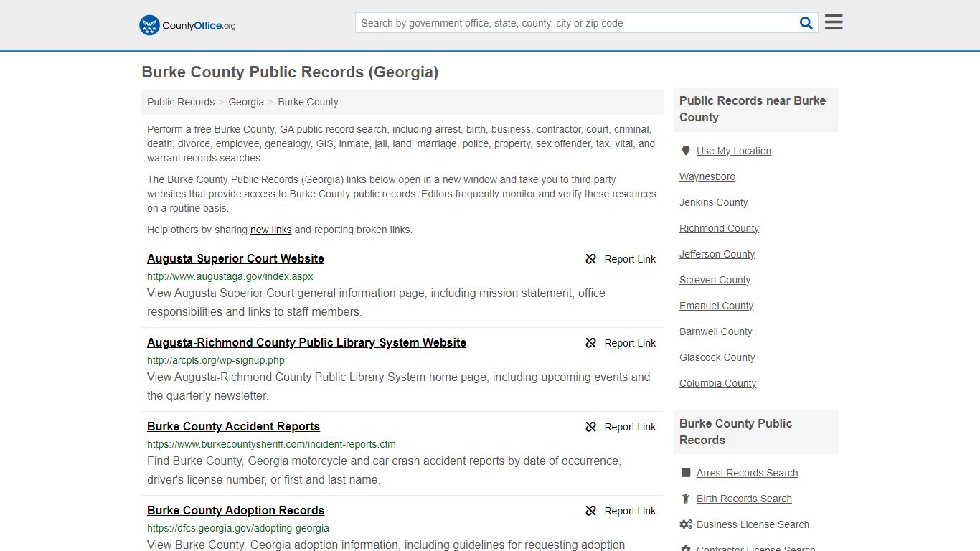The height and width of the screenshot is (551, 980).
Task: Open Birth Records Search link
Action: [744, 499]
